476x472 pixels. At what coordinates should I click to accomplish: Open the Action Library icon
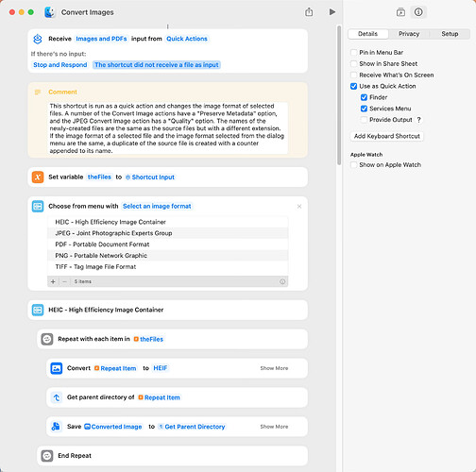(400, 12)
